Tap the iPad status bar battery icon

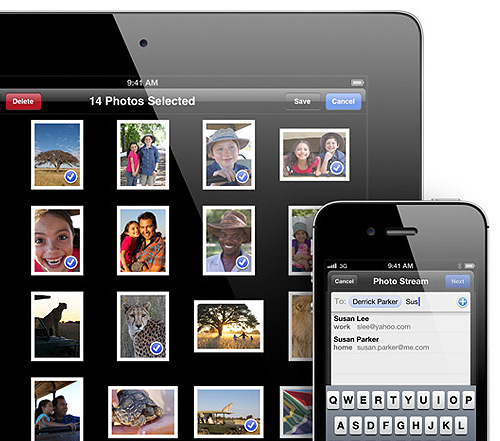tap(357, 82)
